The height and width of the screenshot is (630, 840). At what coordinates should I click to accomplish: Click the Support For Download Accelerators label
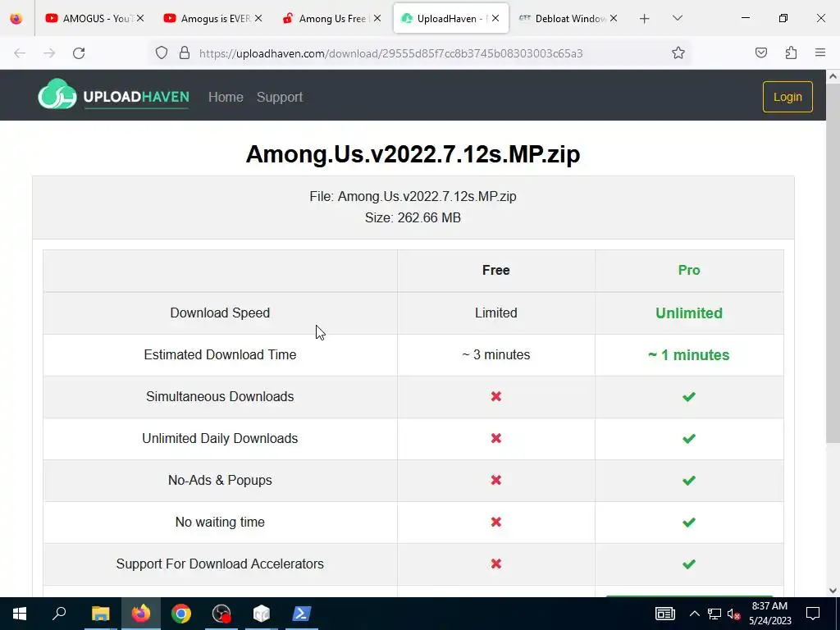pos(220,564)
